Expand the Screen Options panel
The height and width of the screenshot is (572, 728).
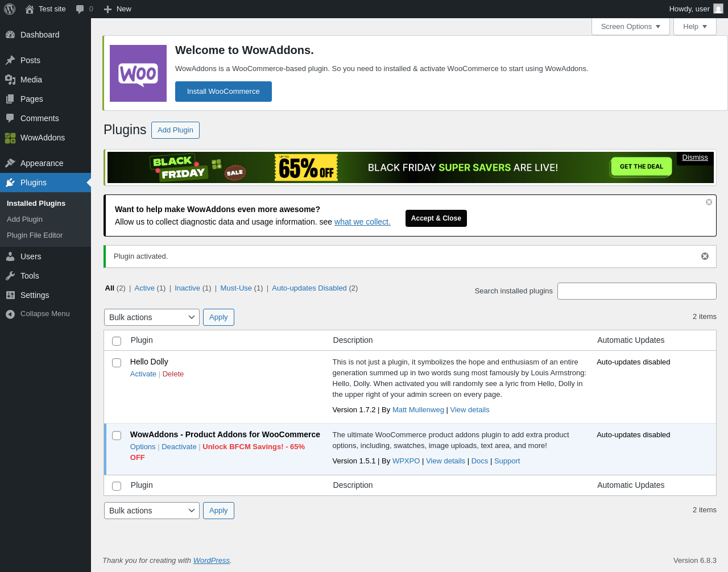point(631,27)
